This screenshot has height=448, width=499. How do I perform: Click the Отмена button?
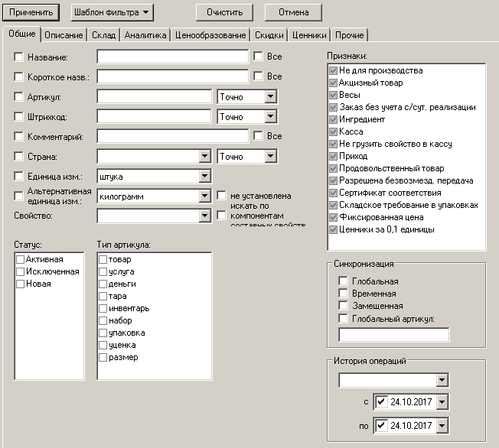[x=293, y=12]
